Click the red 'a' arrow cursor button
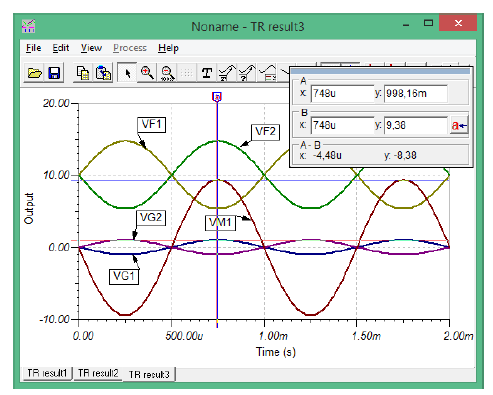493x395 pixels. click(459, 125)
